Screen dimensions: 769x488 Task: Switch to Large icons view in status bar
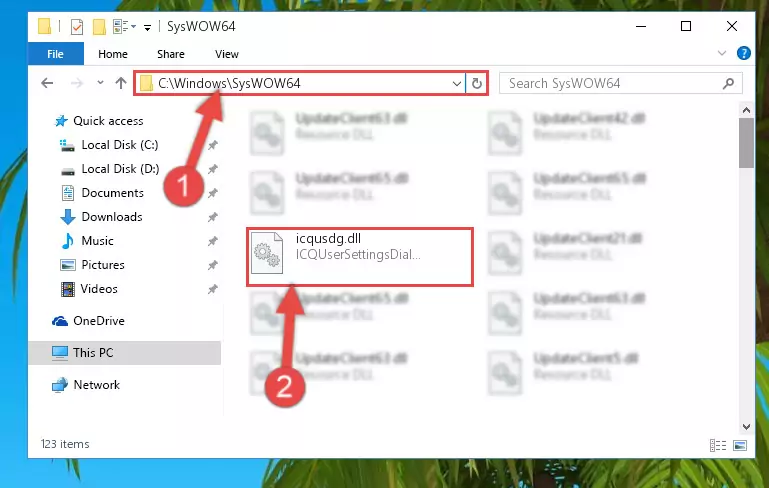[x=740, y=445]
